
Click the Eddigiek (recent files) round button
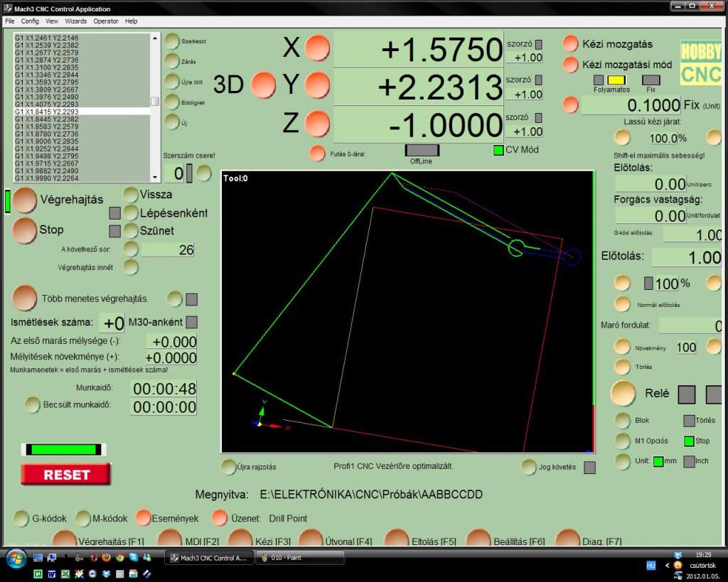pos(172,102)
